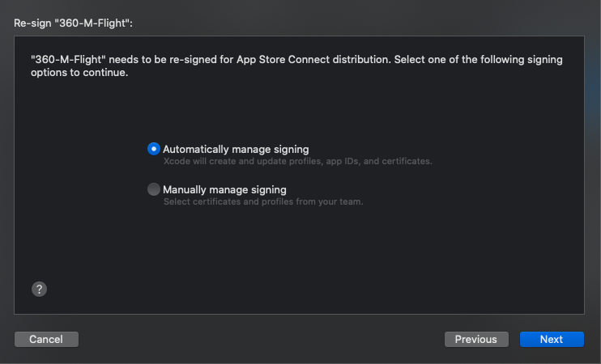Cancel the re-sign dialog

pyautogui.click(x=45, y=339)
